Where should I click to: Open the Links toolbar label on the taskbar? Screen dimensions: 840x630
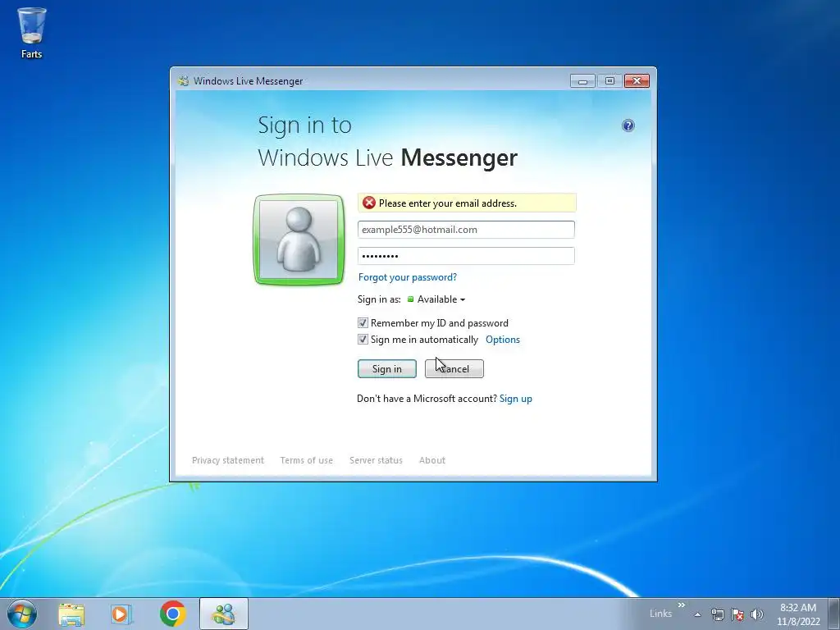[660, 614]
